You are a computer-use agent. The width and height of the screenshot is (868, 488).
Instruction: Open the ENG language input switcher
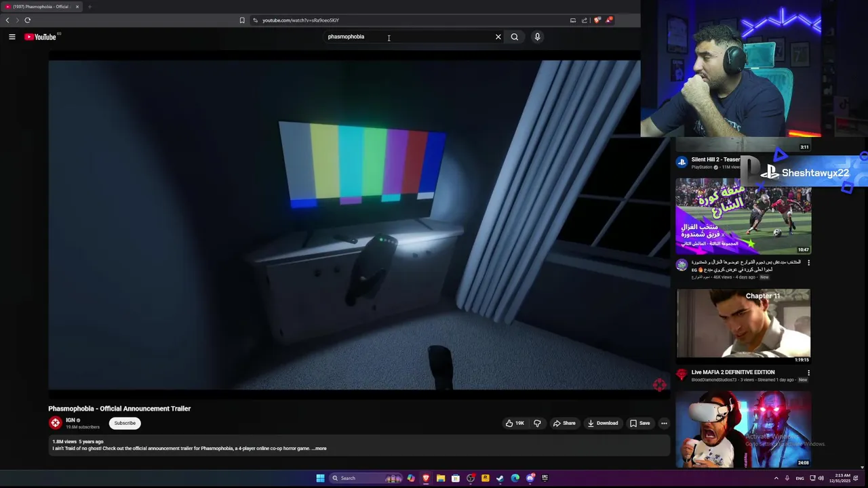[x=800, y=478]
